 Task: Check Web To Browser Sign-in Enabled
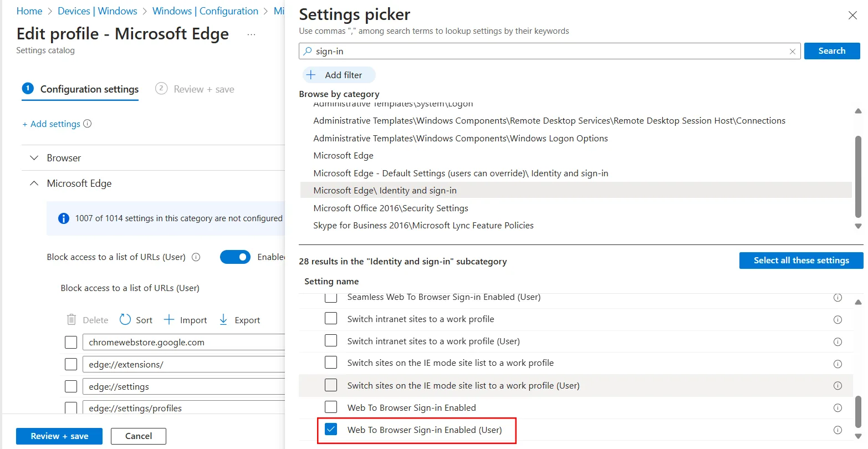[331, 407]
